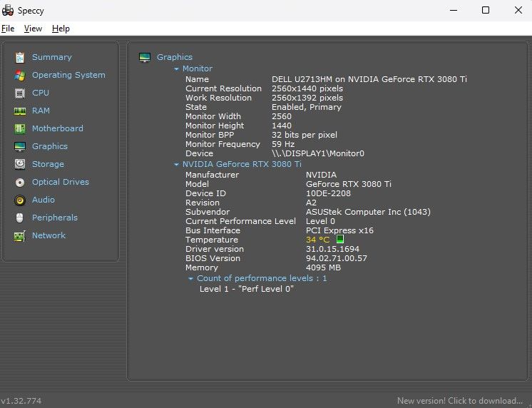This screenshot has width=532, height=408.
Task: Open the Operating System section
Action: [x=68, y=75]
